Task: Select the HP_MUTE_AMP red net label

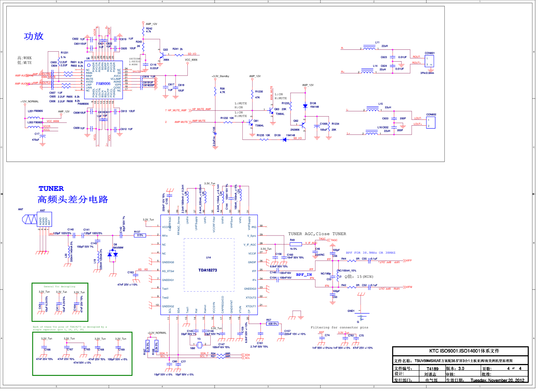Action: tap(202, 109)
